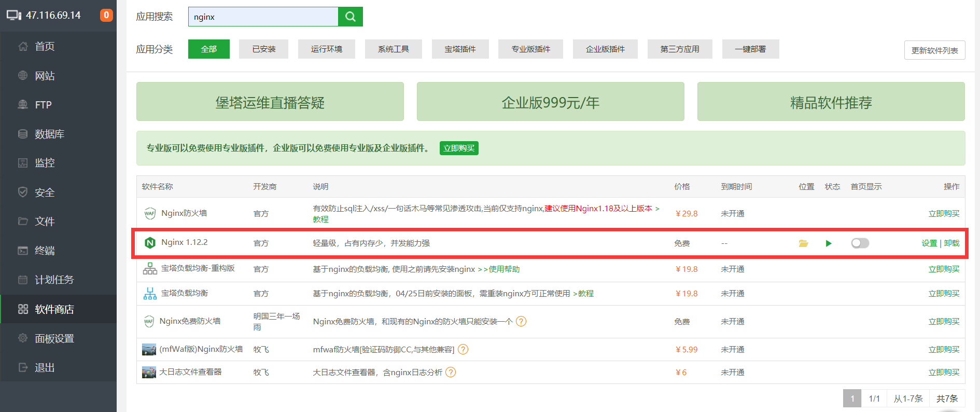Select the 已安装 category tab
The width and height of the screenshot is (980, 412).
pos(263,49)
